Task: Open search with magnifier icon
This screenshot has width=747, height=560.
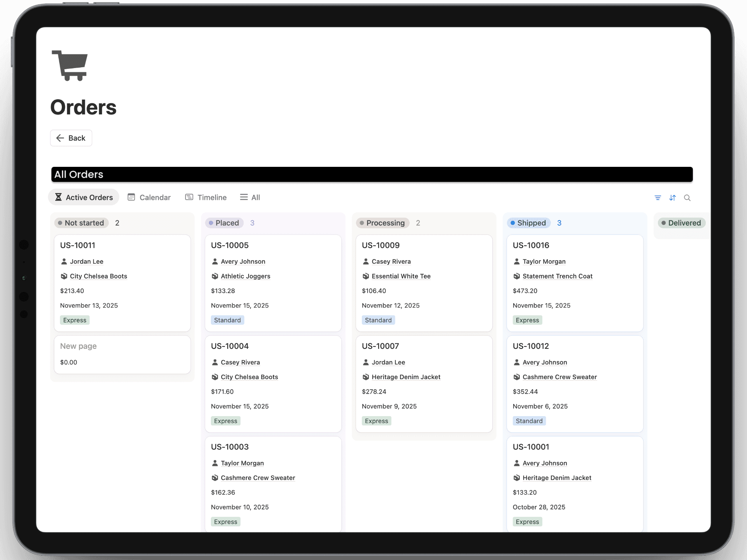Action: point(687,198)
